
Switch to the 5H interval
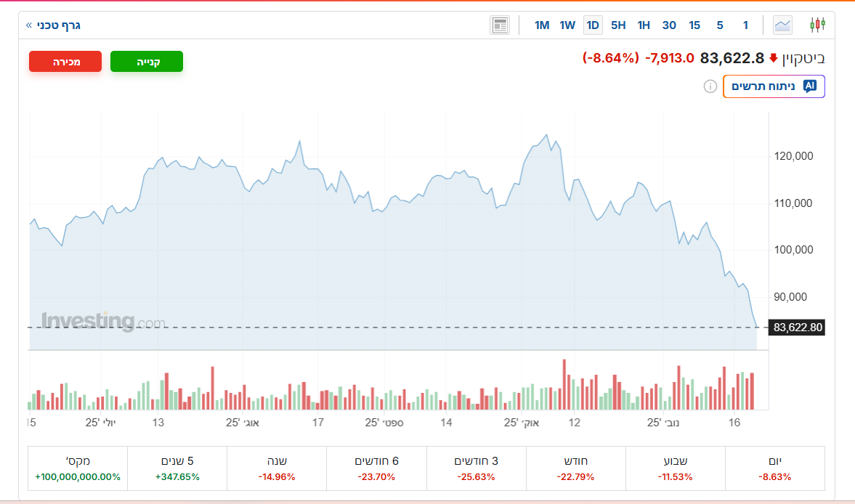pyautogui.click(x=618, y=25)
